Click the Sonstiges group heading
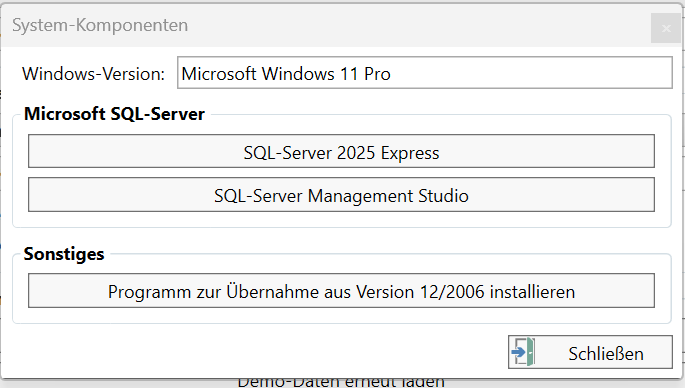 64,254
